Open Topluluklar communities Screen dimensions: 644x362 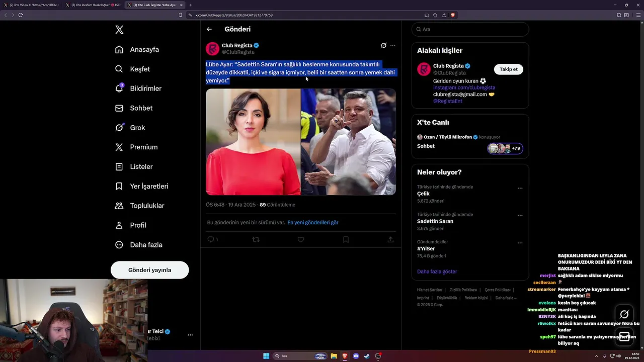click(139, 206)
